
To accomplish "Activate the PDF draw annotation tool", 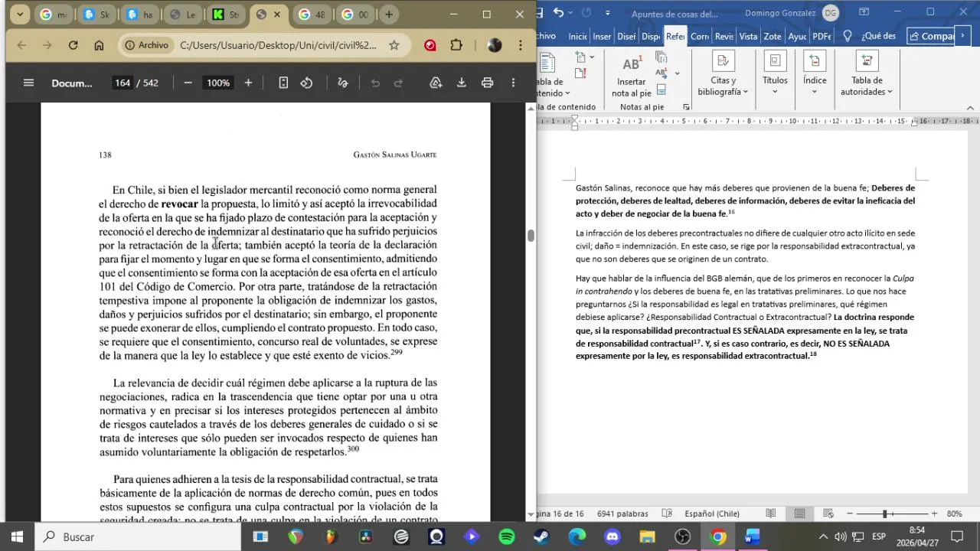I will 343,83.
